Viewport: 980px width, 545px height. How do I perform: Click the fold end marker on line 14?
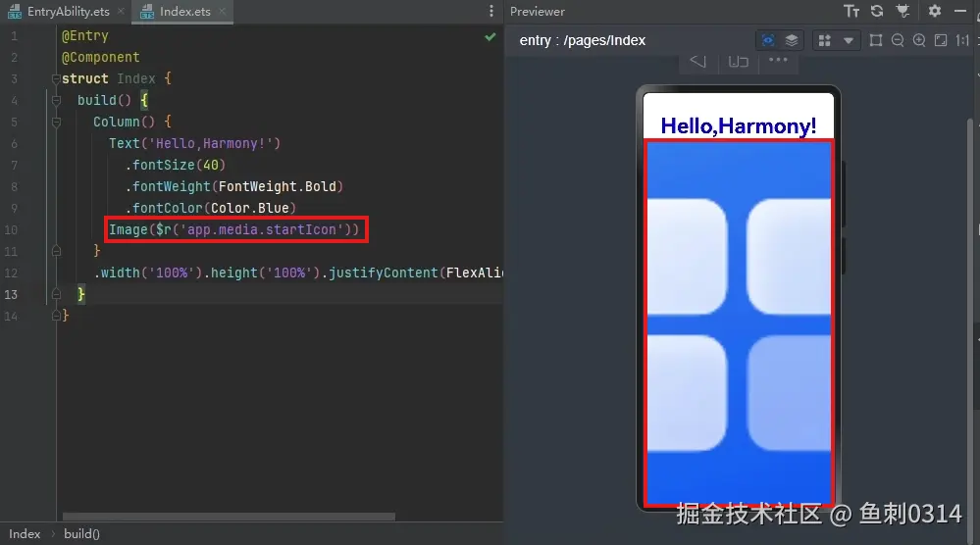(x=56, y=316)
